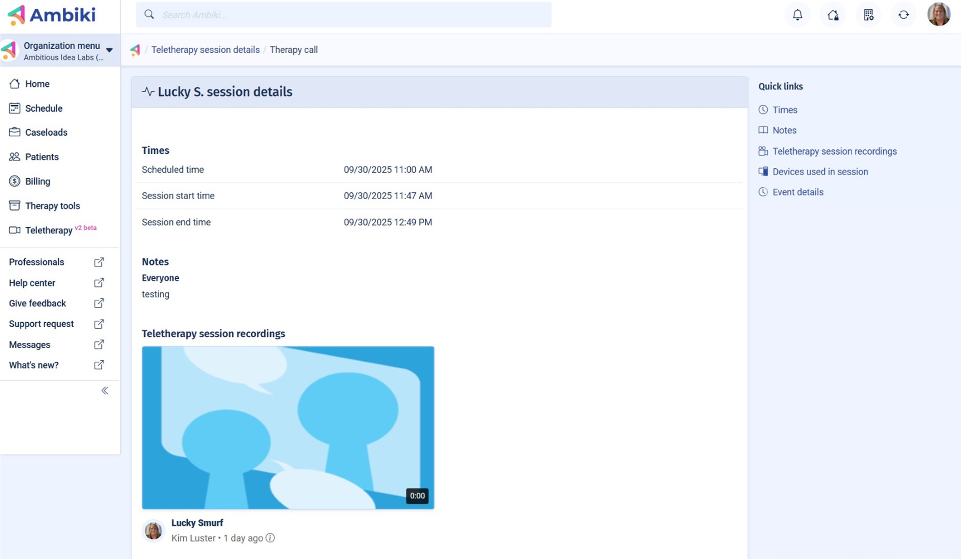Image resolution: width=962 pixels, height=560 pixels.
Task: Open Support request link
Action: coord(41,324)
